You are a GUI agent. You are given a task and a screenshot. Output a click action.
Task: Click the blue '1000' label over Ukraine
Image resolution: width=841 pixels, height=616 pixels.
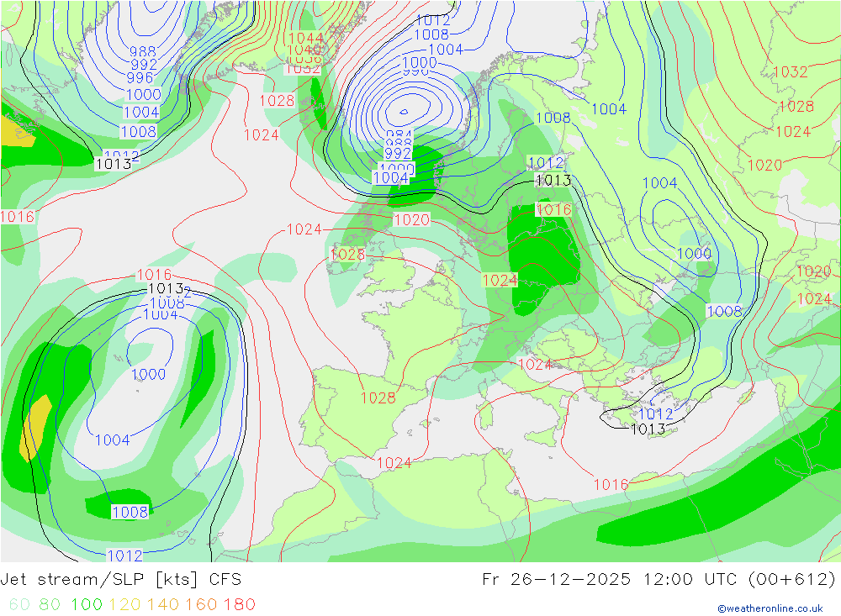tap(694, 253)
